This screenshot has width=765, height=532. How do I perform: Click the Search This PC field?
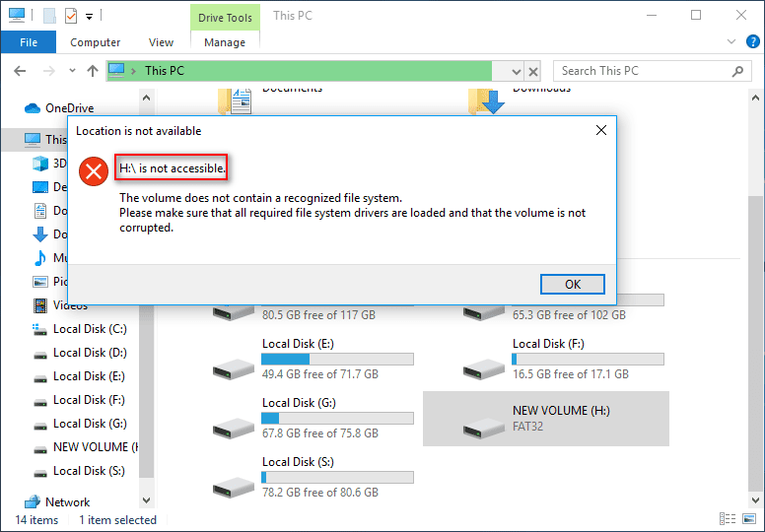pos(641,71)
